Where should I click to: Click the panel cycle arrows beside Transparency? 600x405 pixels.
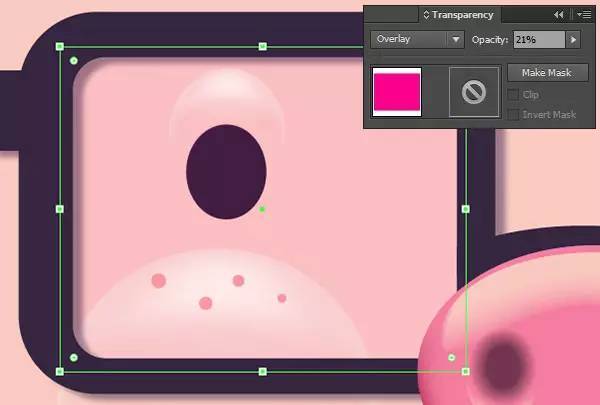tap(426, 15)
